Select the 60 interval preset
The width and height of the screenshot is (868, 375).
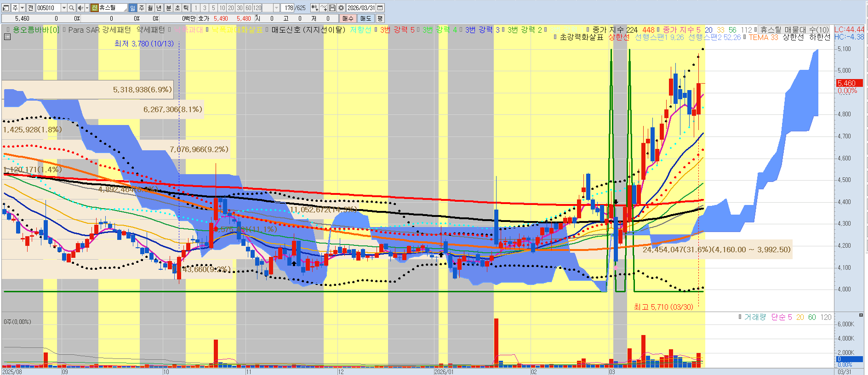pos(249,8)
